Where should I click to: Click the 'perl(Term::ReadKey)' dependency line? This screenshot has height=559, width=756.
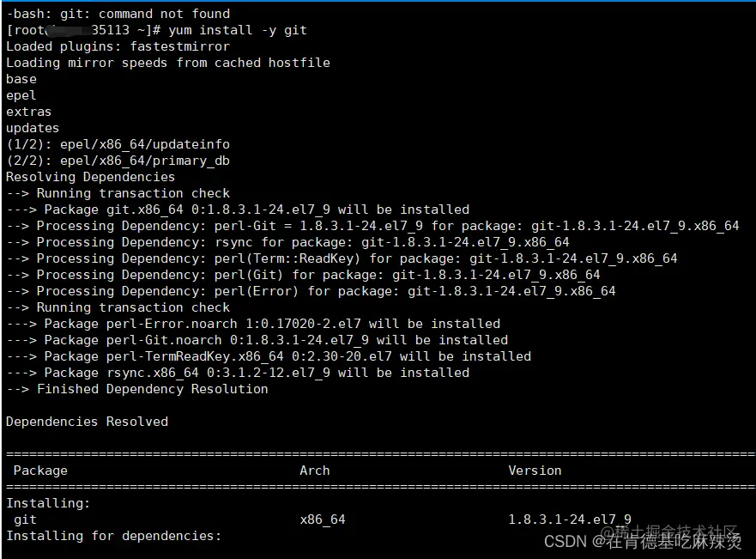pyautogui.click(x=342, y=258)
